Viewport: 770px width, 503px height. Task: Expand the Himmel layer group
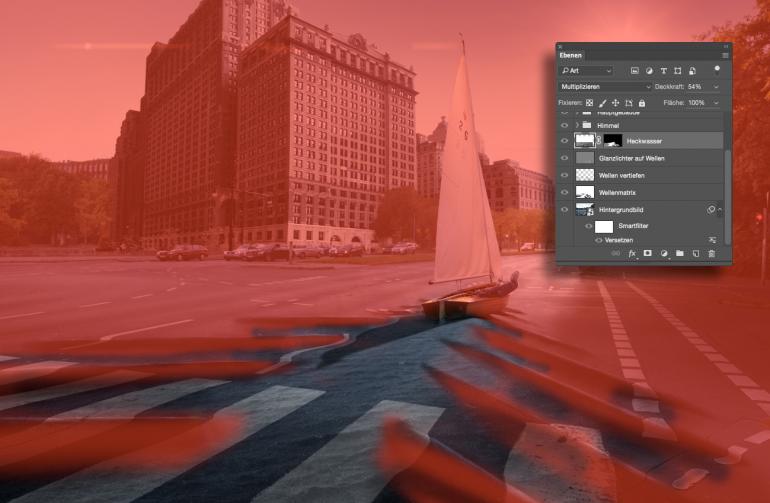(577, 125)
